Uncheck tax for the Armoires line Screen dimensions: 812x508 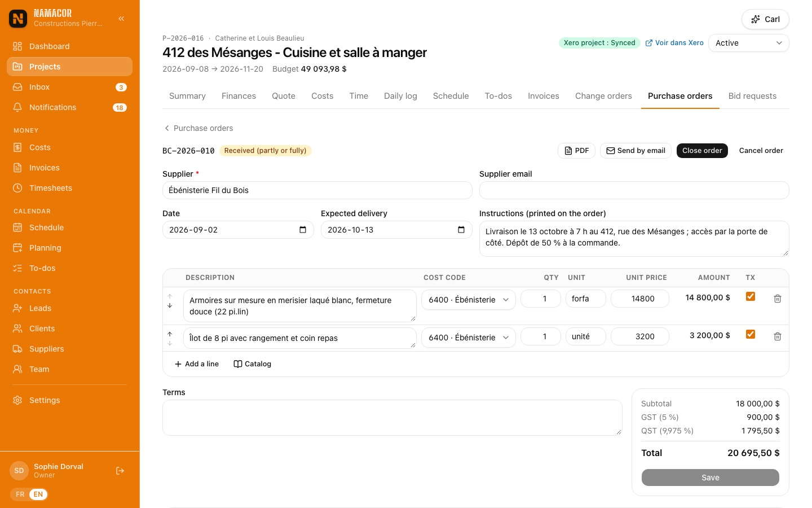751,296
